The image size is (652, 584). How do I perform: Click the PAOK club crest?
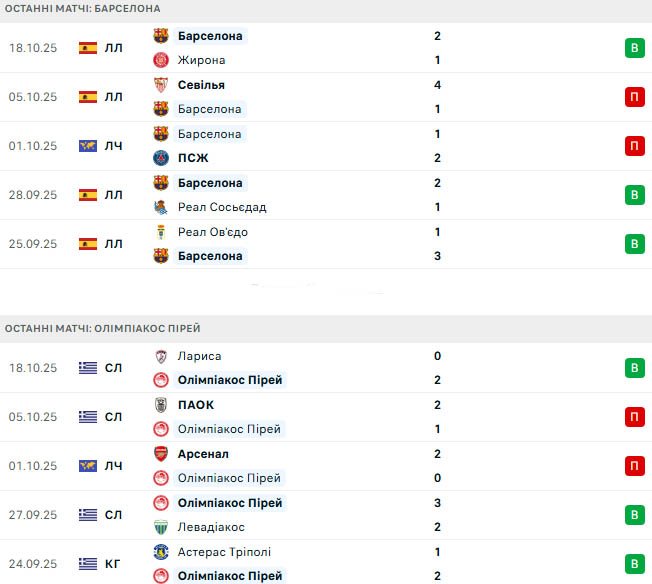point(161,405)
